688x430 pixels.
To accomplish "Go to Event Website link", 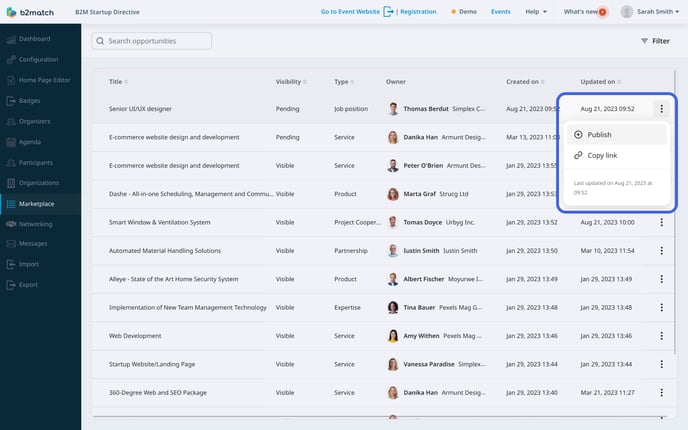I will (x=350, y=12).
